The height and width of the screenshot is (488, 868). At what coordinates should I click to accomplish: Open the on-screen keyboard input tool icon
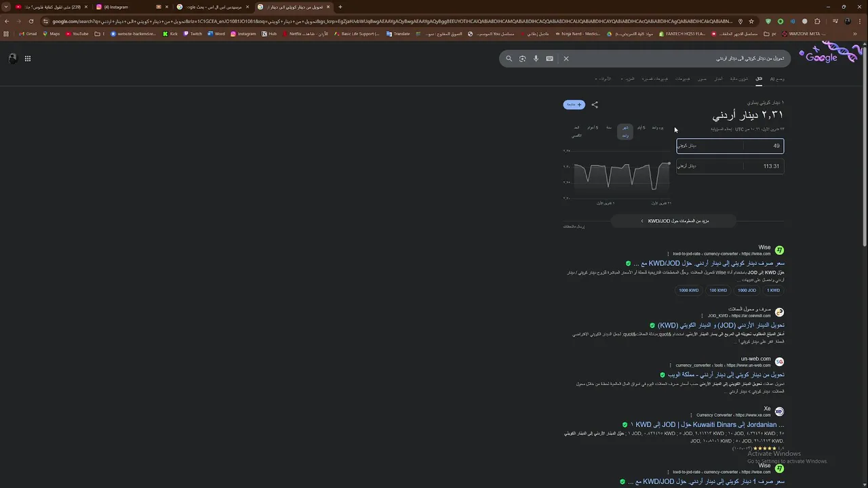[x=549, y=58]
